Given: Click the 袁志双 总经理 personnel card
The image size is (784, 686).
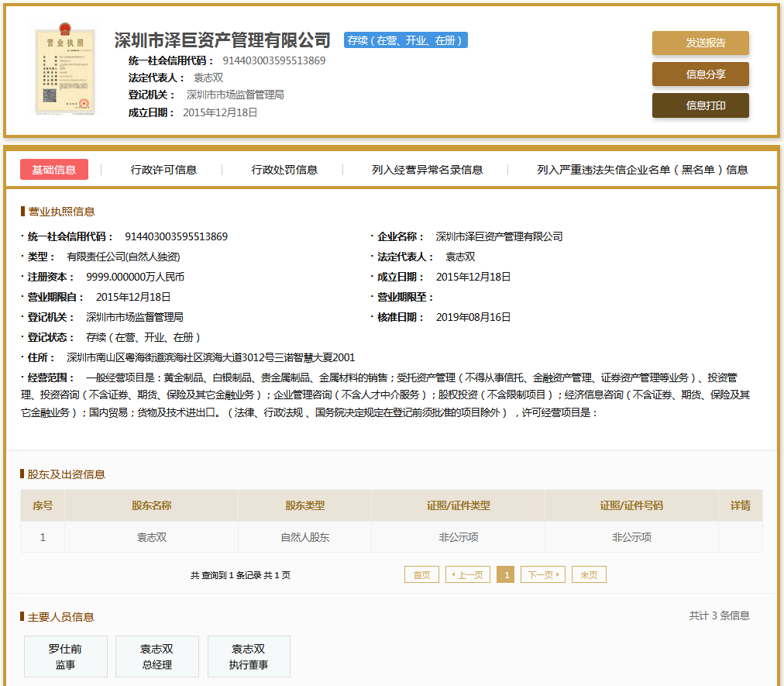Looking at the screenshot, I should pyautogui.click(x=157, y=657).
